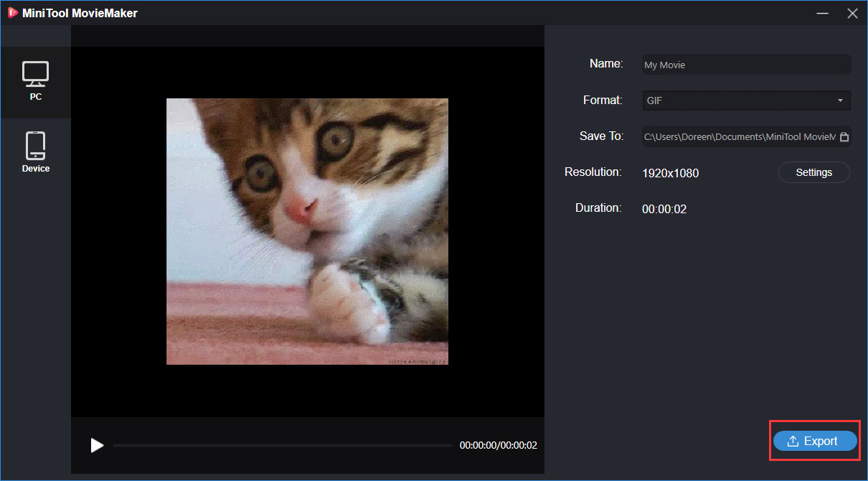The image size is (868, 481).
Task: Select the Save To path field
Action: [x=739, y=136]
